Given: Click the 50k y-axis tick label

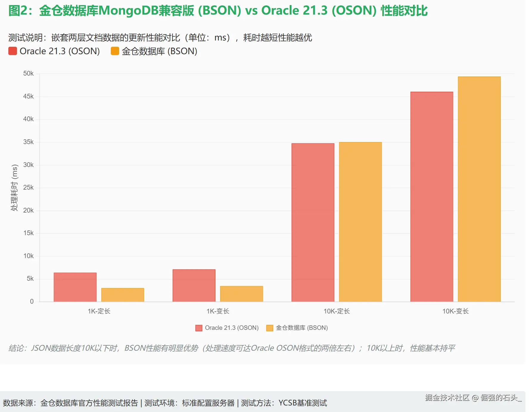Looking at the screenshot, I should [28, 73].
